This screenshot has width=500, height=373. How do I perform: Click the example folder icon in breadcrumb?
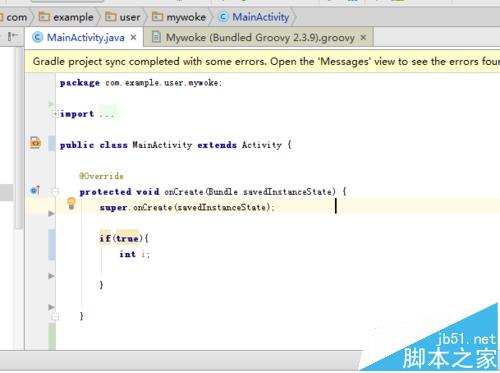44,17
